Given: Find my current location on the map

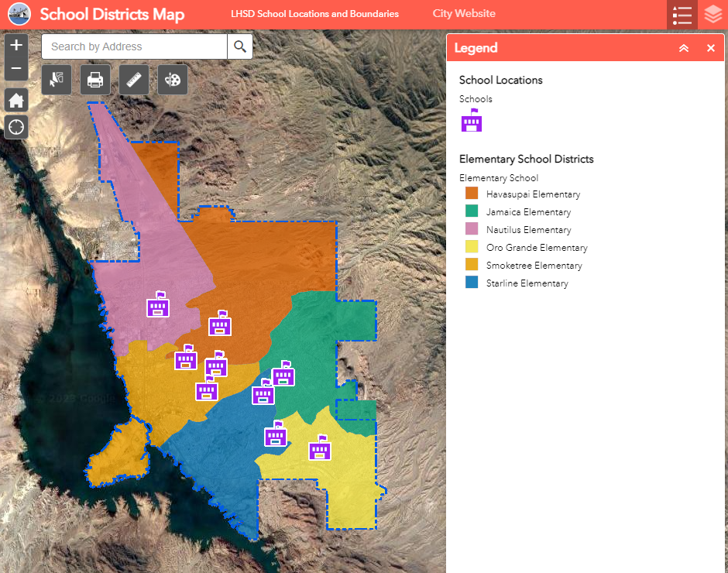Looking at the screenshot, I should (15, 127).
